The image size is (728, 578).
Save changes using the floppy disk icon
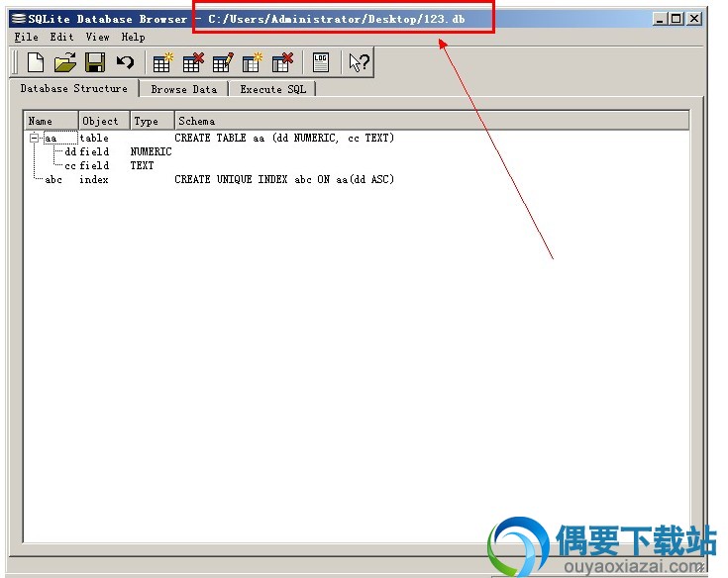[x=95, y=62]
